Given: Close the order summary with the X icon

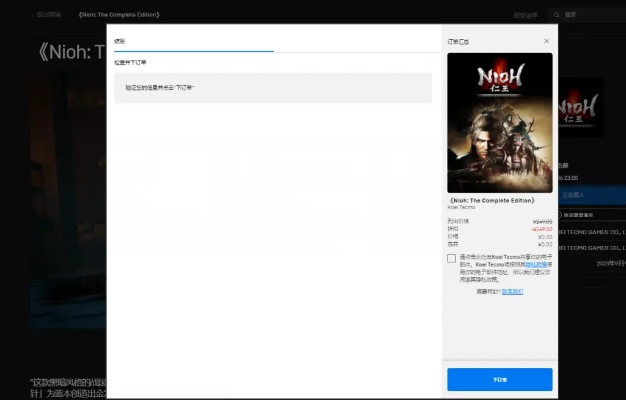Looking at the screenshot, I should click(546, 41).
